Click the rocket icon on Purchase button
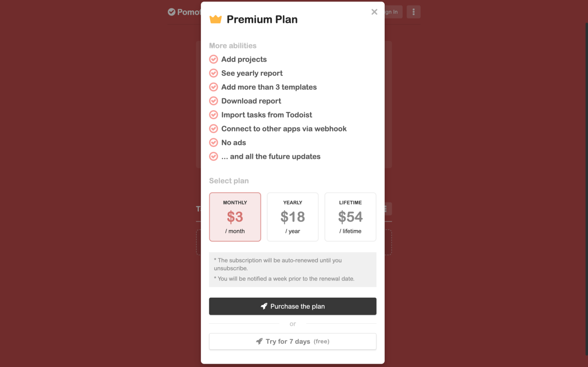 tap(264, 306)
